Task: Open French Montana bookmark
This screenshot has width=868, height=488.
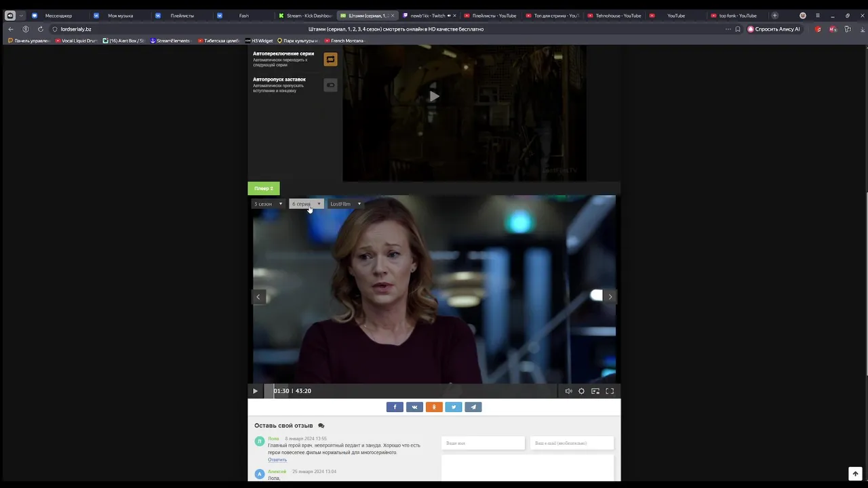Action: tap(344, 41)
